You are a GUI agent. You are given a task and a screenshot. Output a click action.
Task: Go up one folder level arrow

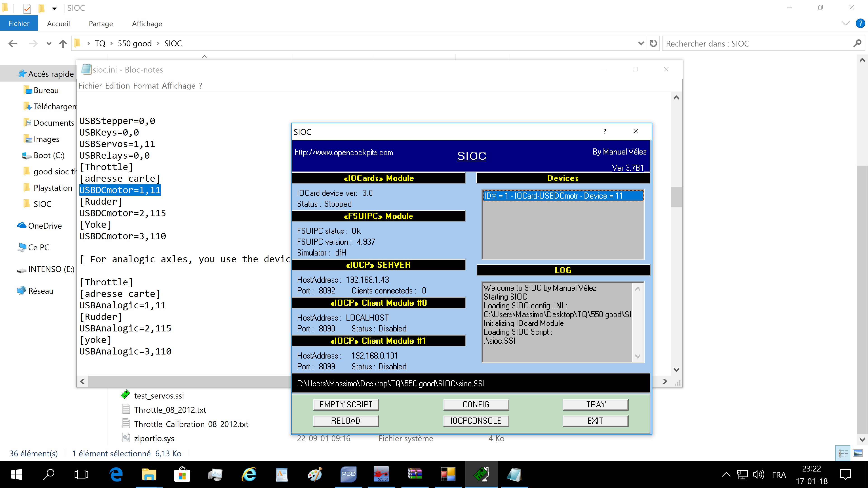[63, 43]
